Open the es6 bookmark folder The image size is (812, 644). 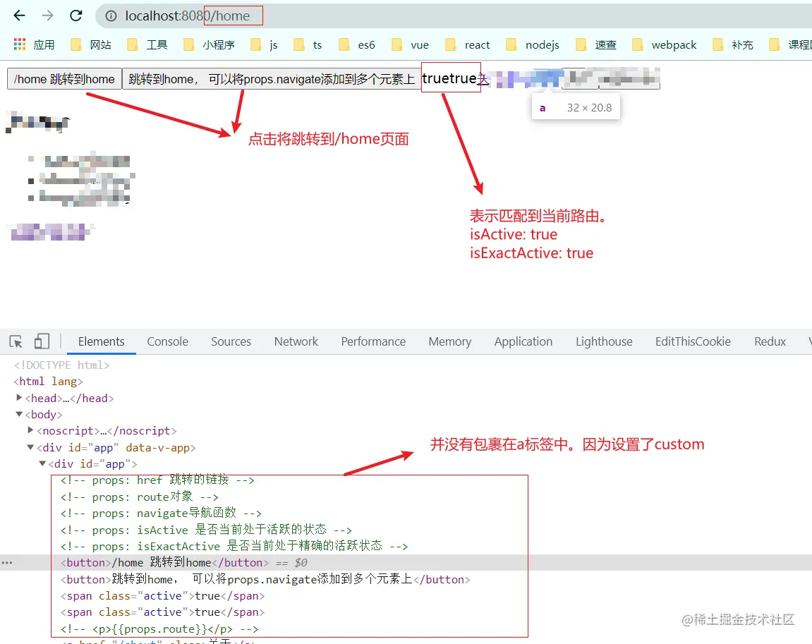357,45
